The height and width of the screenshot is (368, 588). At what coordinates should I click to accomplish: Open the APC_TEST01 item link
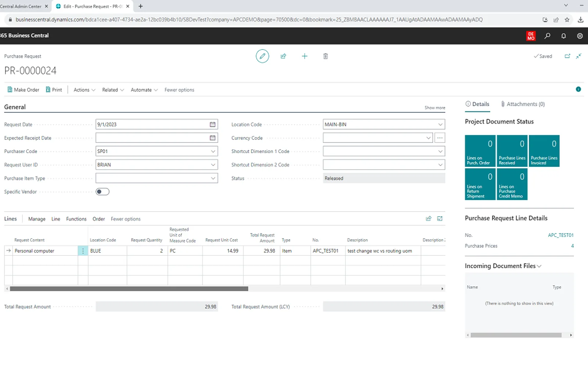[560, 235]
